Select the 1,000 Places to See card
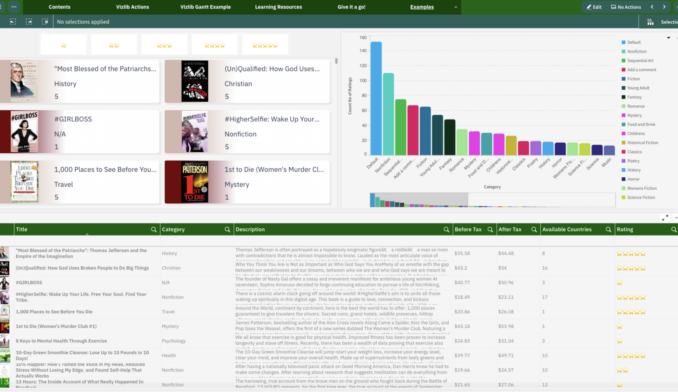Viewport: 678px width, 392px height. (x=80, y=182)
